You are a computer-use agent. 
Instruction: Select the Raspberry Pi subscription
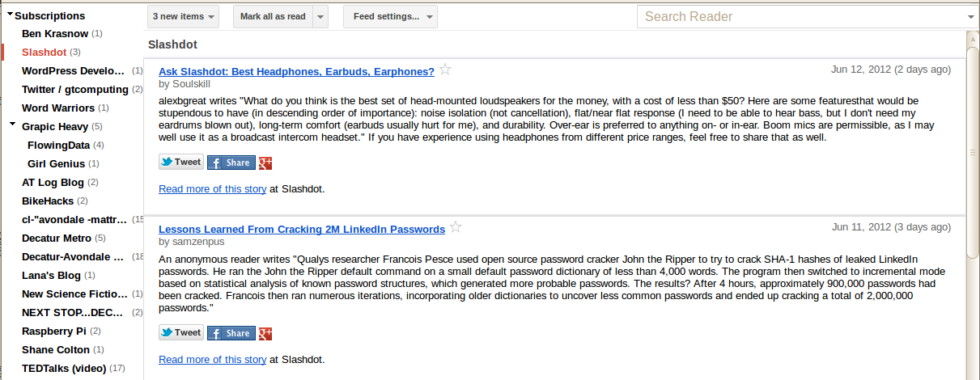point(61,331)
